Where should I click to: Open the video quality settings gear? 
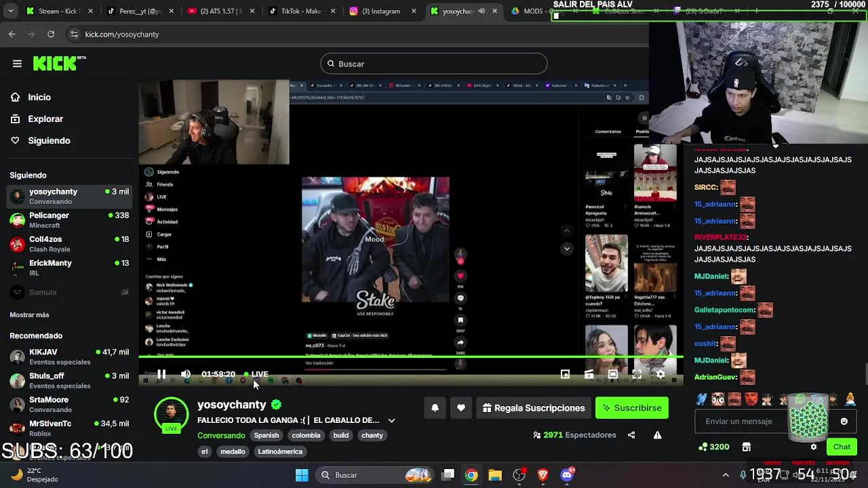pos(660,374)
